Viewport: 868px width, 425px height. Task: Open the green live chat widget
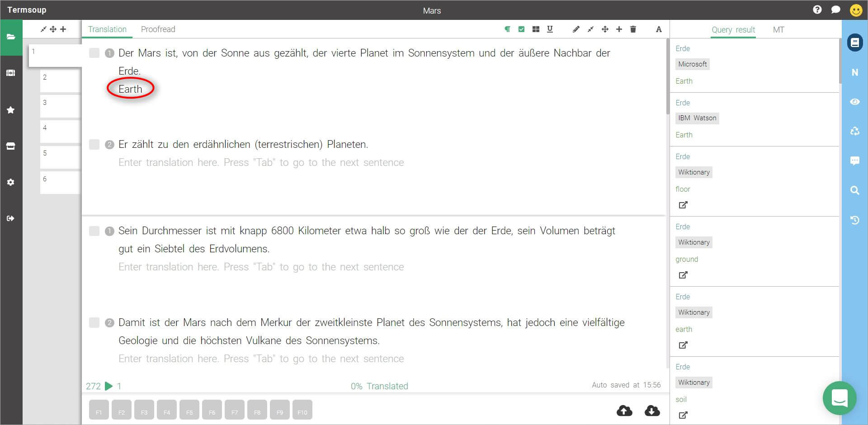(840, 398)
